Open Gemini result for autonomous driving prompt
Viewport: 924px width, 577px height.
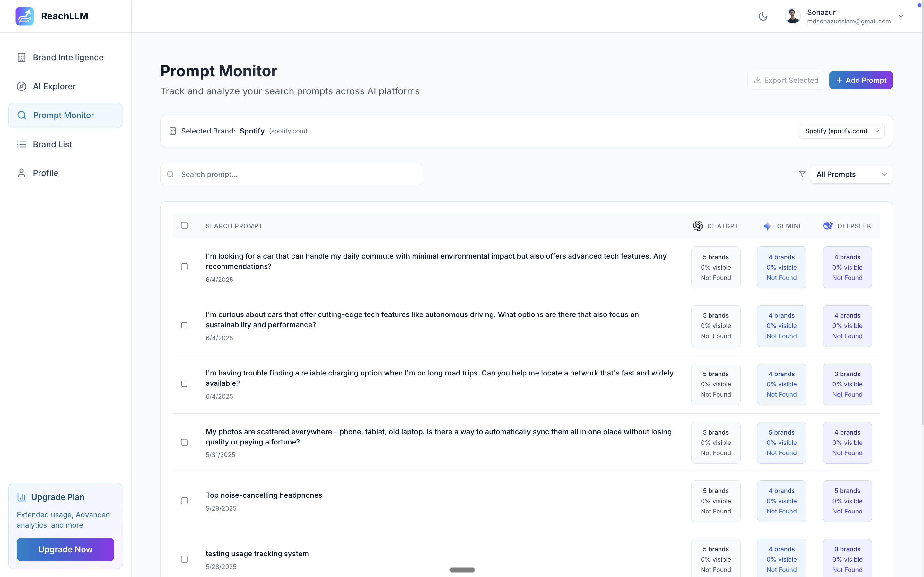point(782,326)
